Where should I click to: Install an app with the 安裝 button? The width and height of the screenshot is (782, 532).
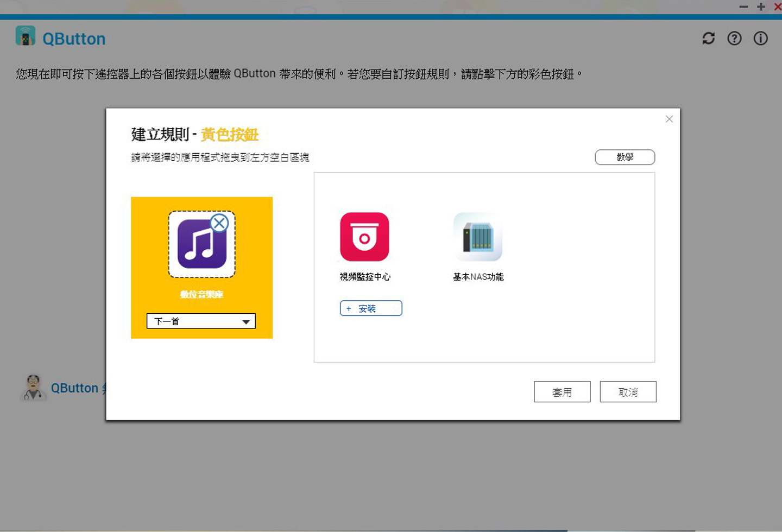click(x=371, y=308)
